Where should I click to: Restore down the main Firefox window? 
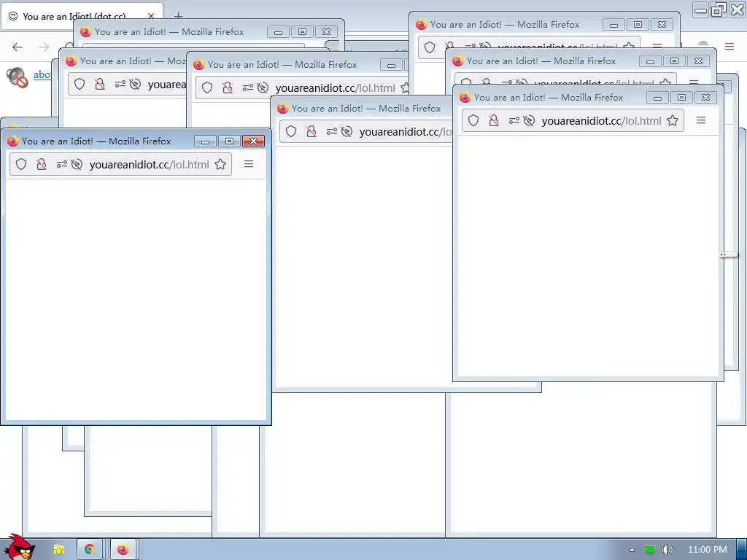coord(718,9)
